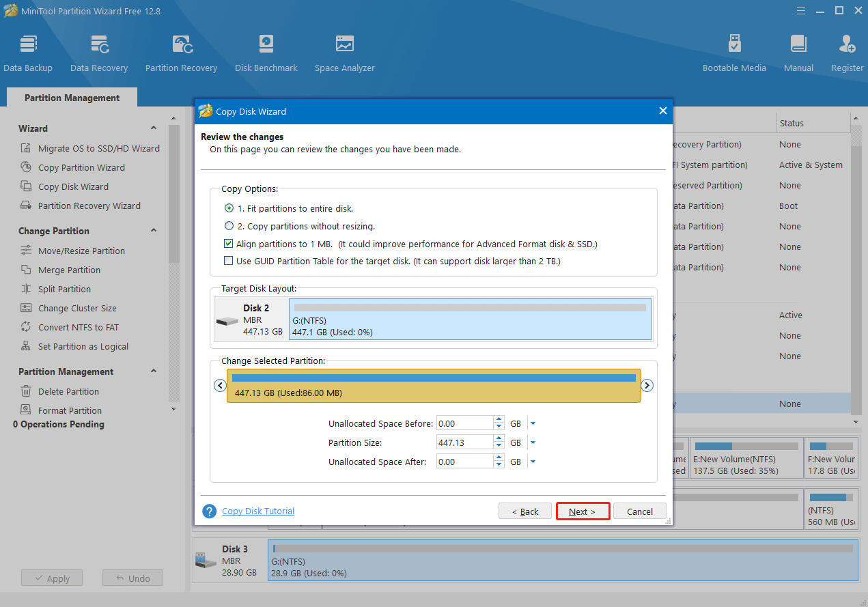Start the Disk Benchmark tool
This screenshot has width=868, height=607.
pos(266,53)
